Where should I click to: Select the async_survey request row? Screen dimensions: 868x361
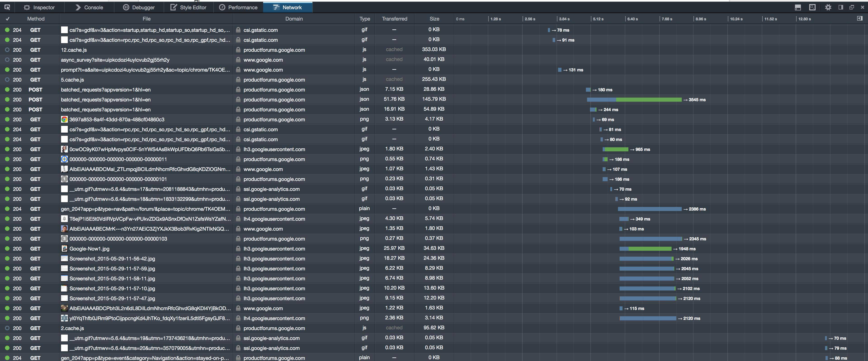point(434,60)
